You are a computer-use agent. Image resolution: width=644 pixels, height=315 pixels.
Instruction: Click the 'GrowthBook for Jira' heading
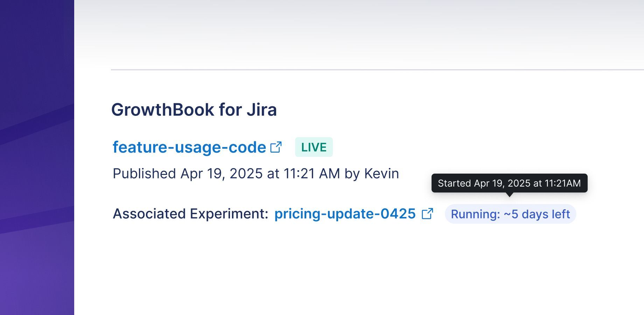click(x=194, y=110)
